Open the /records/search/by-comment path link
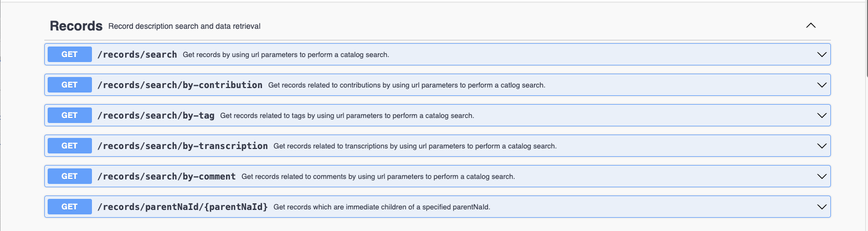The width and height of the screenshot is (868, 231). click(x=167, y=177)
